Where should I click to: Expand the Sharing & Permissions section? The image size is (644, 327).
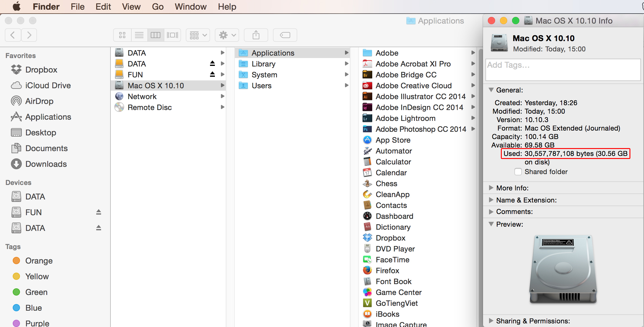491,321
